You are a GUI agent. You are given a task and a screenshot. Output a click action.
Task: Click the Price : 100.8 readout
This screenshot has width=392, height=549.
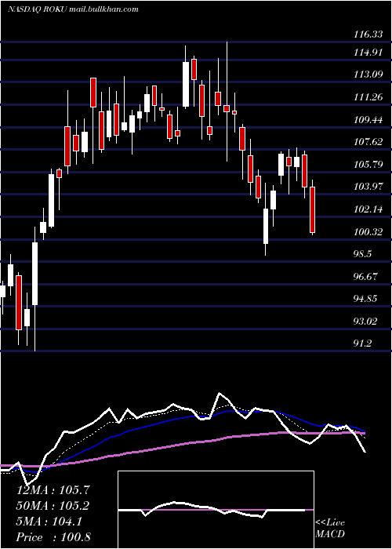tap(53, 537)
